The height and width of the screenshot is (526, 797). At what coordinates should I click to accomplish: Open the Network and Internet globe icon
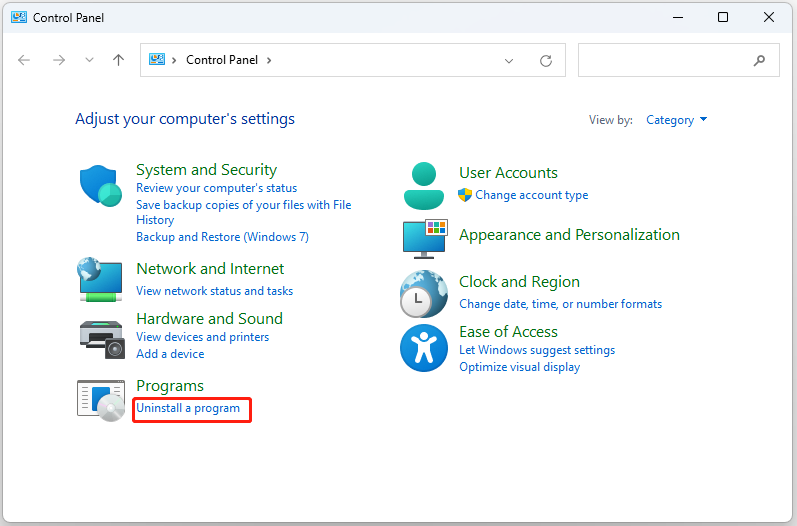tap(100, 279)
